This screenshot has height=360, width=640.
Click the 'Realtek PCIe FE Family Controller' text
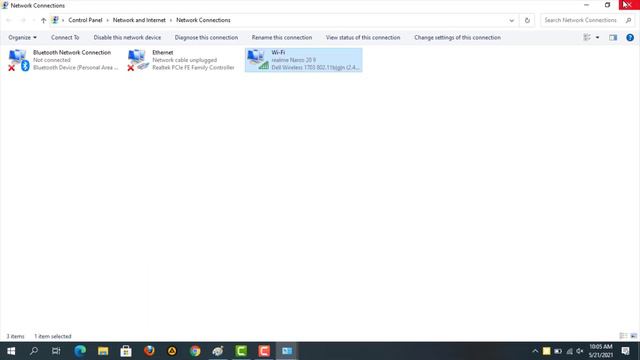click(x=193, y=67)
